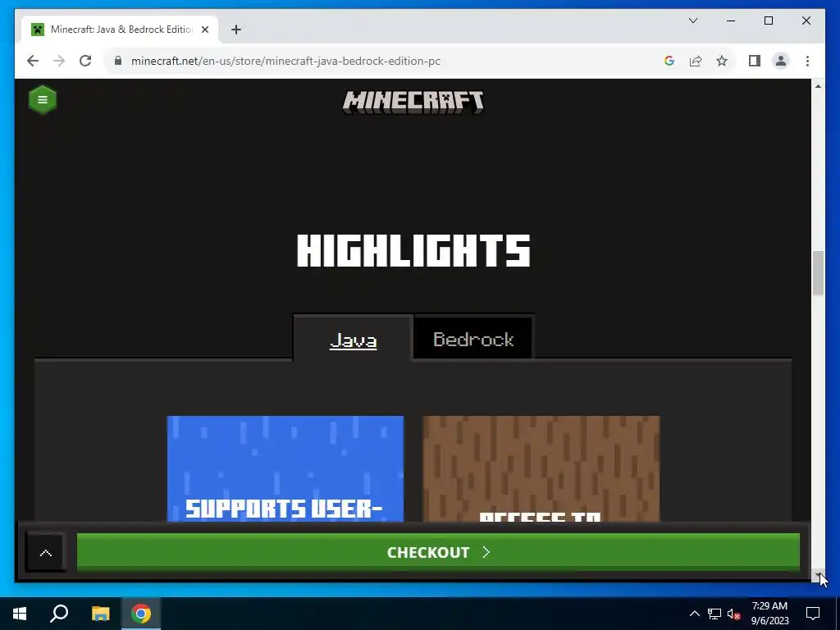840x630 pixels.
Task: Select the Minecraft: Java & Bedrock tab
Action: [x=121, y=30]
